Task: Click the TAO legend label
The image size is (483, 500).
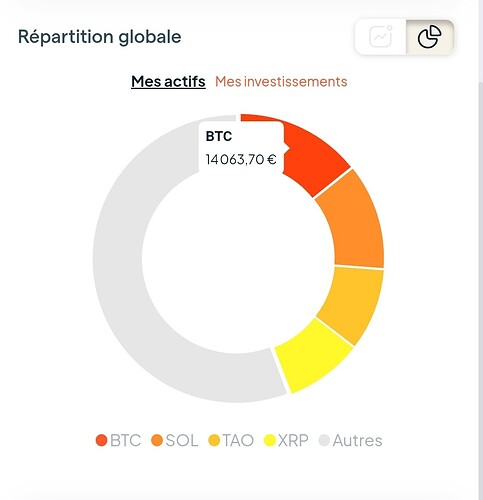Action: click(x=238, y=440)
